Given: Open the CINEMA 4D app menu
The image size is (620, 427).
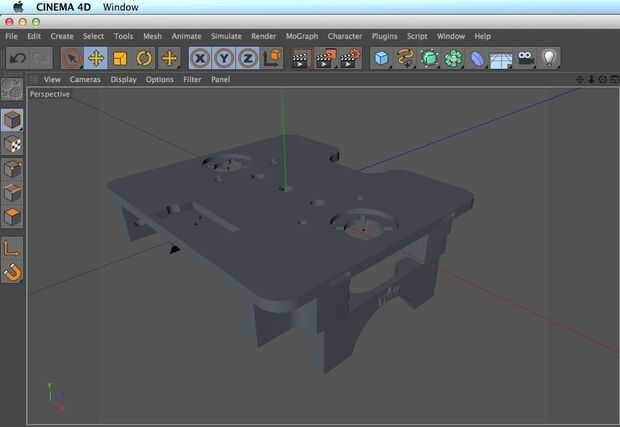Looking at the screenshot, I should 63,7.
